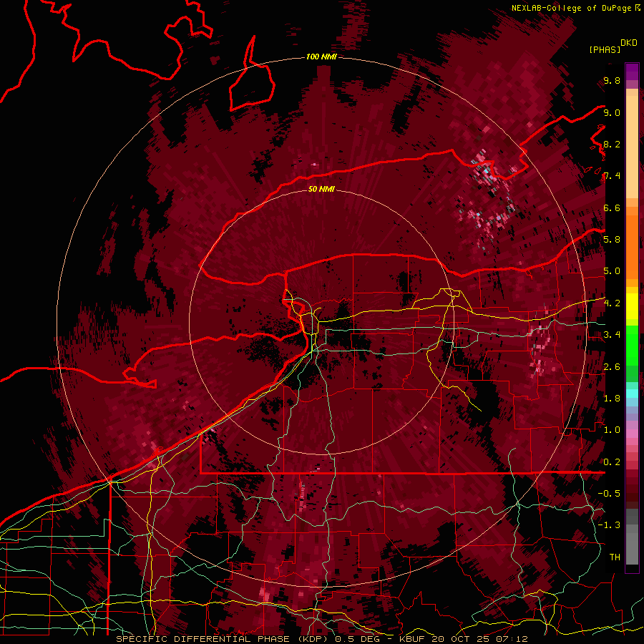The image size is (644, 644).
Task: Click the 100 NMI range ring label
Action: 321,57
